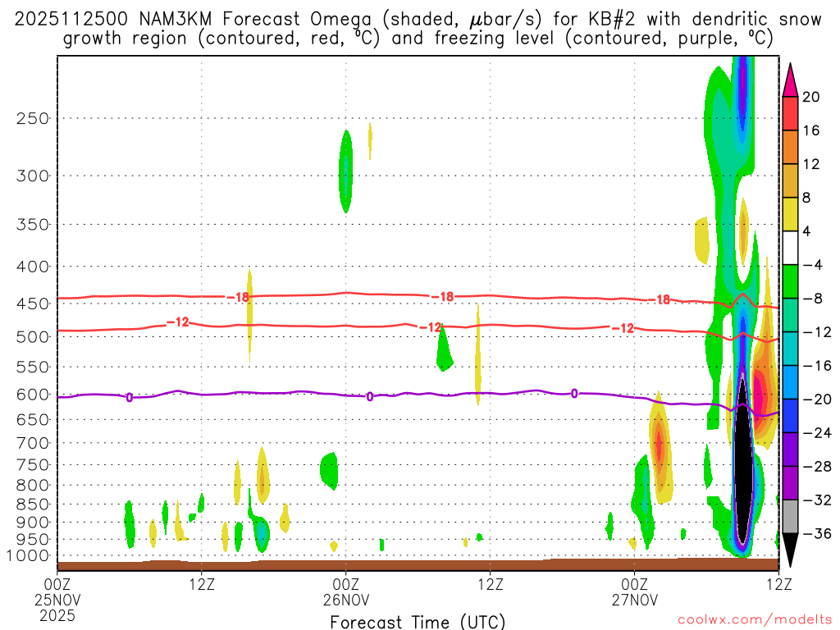Click the colorbar label '20'
The width and height of the screenshot is (840, 630).
[811, 97]
